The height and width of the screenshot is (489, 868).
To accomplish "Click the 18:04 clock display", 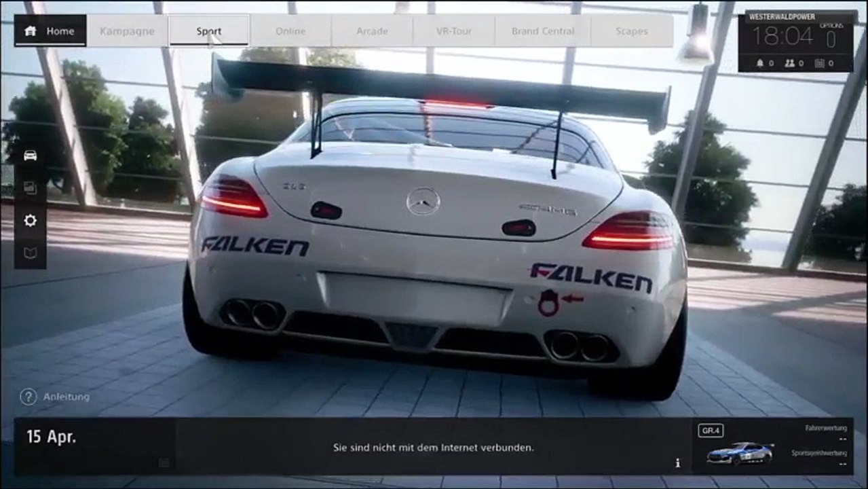I will (x=782, y=36).
